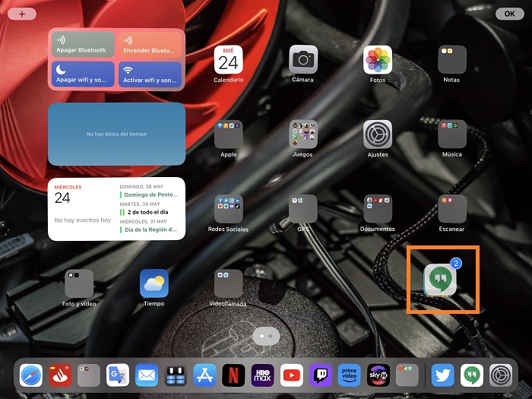This screenshot has height=399, width=532.
Task: Open the '2 de todo el día' entry
Action: 144,212
